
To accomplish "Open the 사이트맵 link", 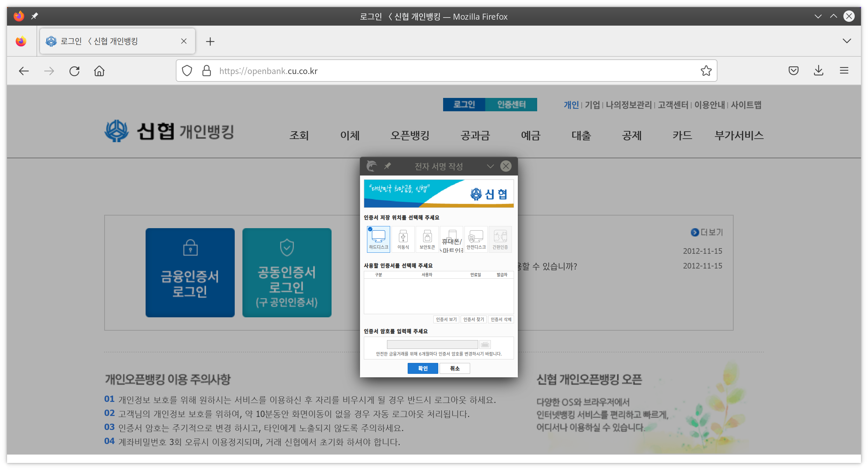I will 746,105.
